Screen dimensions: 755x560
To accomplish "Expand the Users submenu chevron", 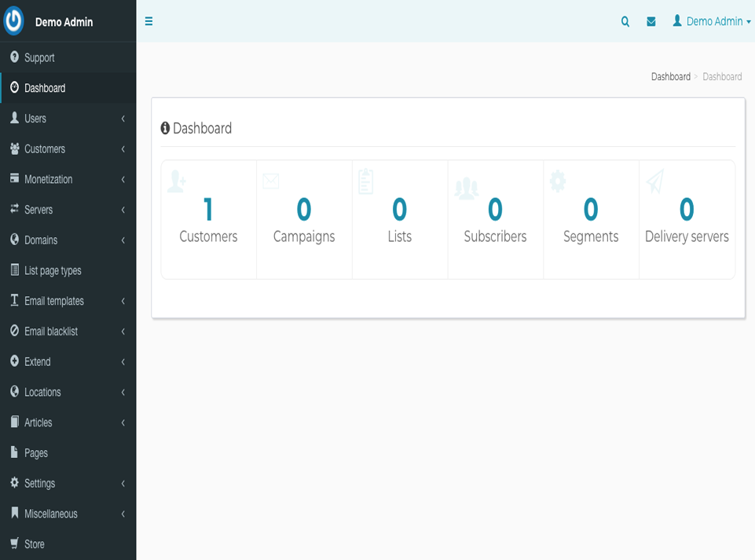I will (x=123, y=119).
